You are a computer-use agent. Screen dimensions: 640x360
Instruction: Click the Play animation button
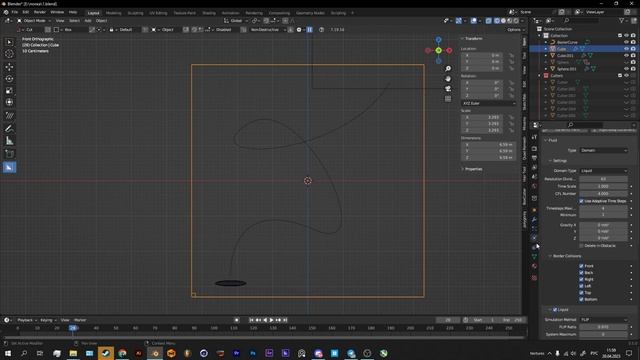point(271,320)
